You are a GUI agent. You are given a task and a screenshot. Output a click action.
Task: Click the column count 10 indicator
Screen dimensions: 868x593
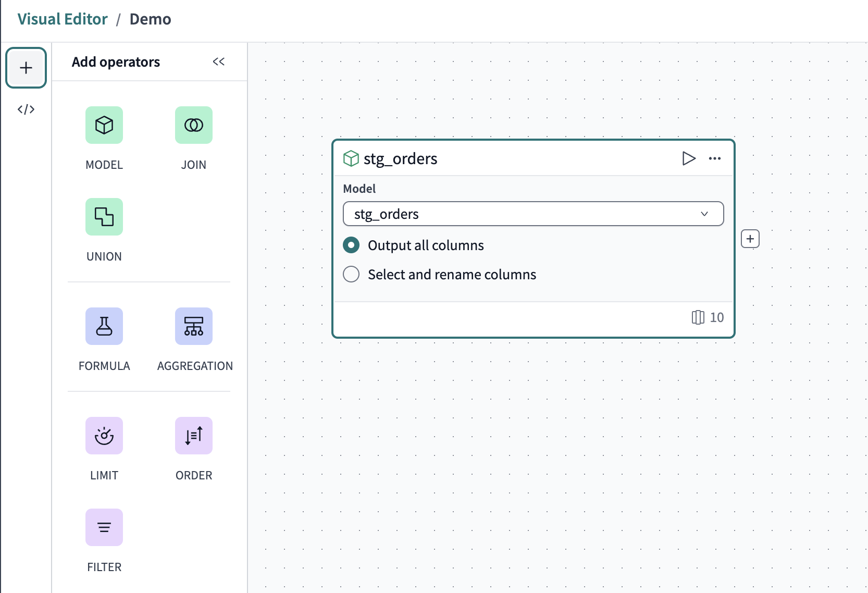[x=708, y=317]
